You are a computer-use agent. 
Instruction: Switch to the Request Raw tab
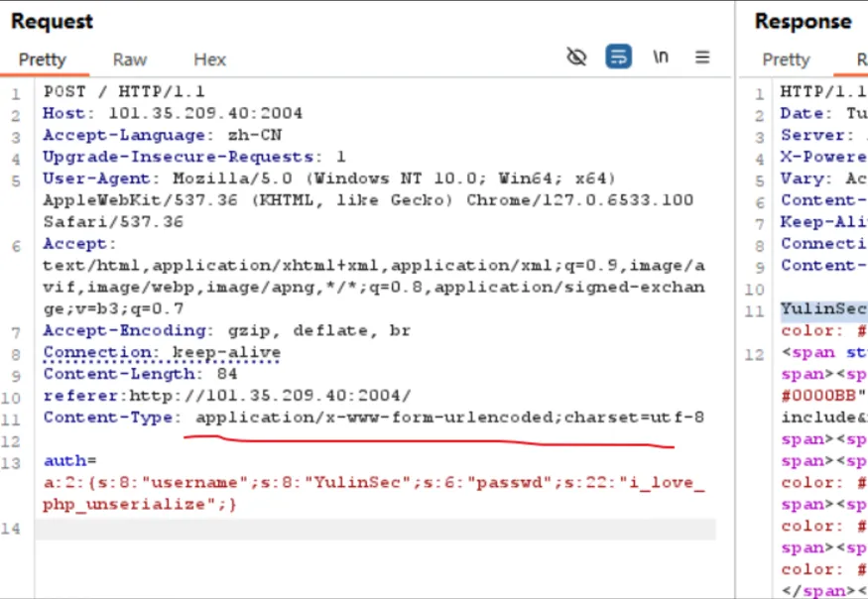[x=130, y=60]
